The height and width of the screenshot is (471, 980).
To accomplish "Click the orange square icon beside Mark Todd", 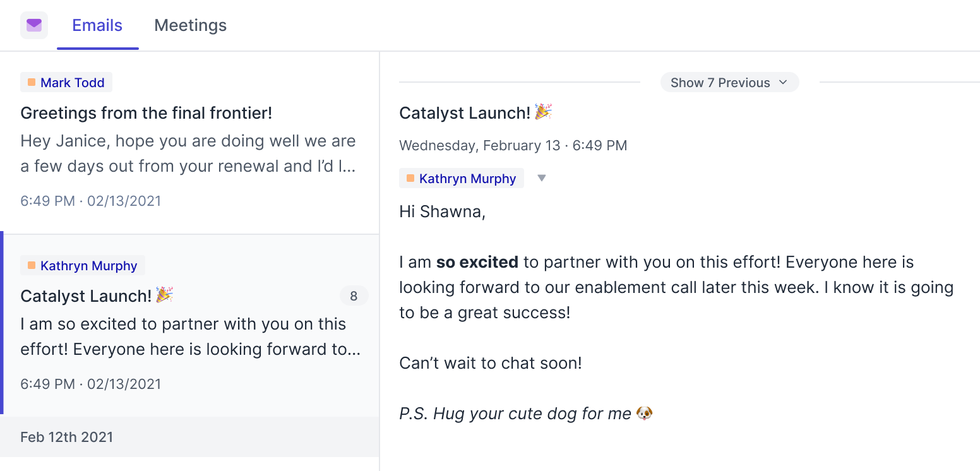I will pos(31,82).
